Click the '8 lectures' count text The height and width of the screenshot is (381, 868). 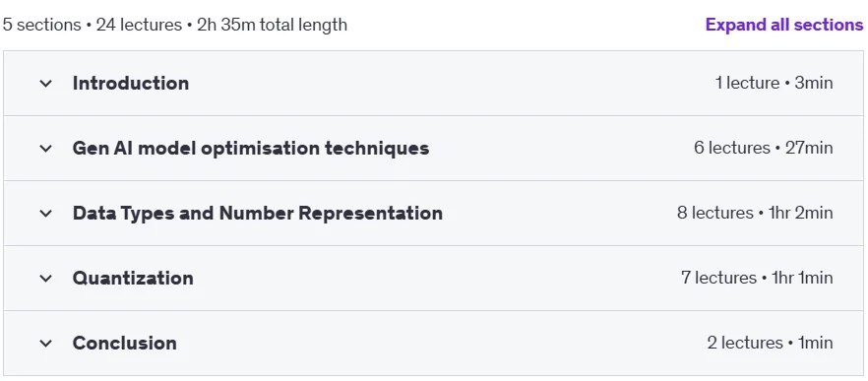(x=715, y=213)
